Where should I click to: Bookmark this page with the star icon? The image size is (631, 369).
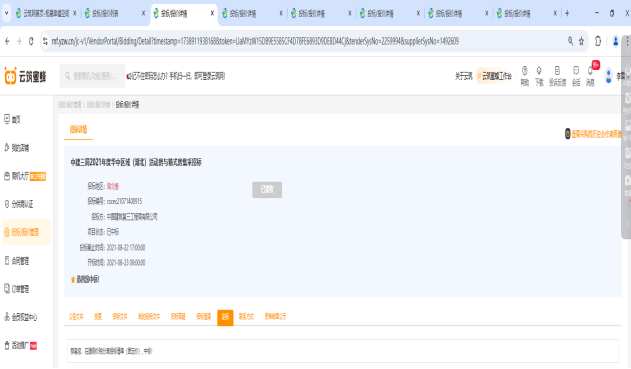(581, 41)
